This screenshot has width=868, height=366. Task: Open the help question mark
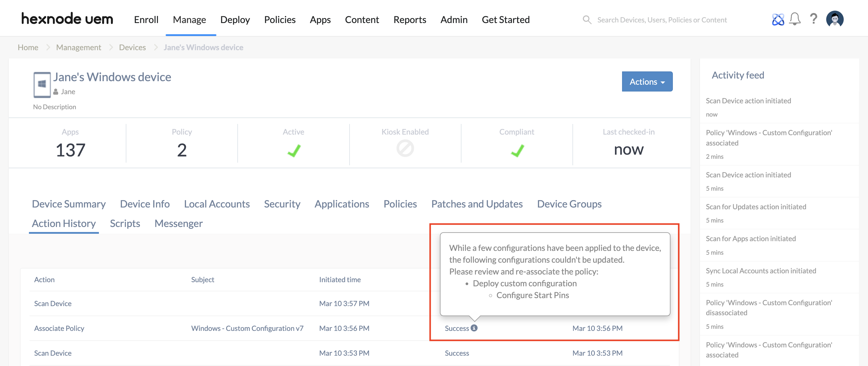tap(813, 19)
